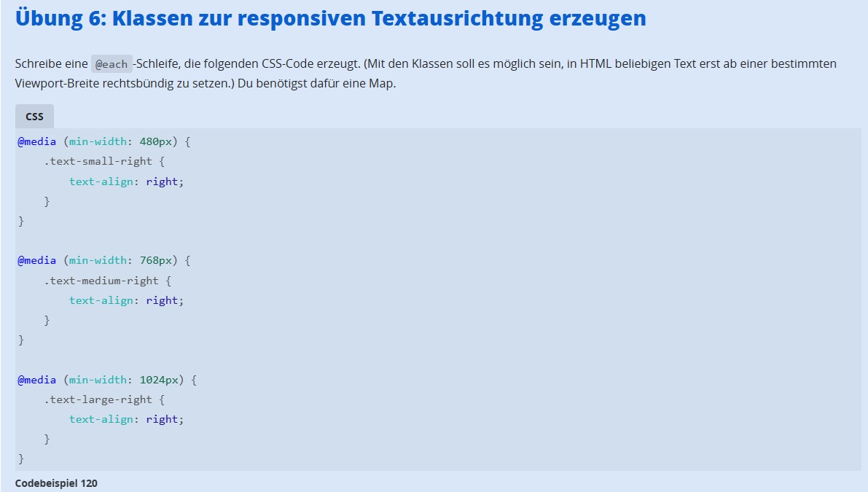The image size is (868, 492).
Task: Click text-align property under .text-large-right
Action: point(101,419)
